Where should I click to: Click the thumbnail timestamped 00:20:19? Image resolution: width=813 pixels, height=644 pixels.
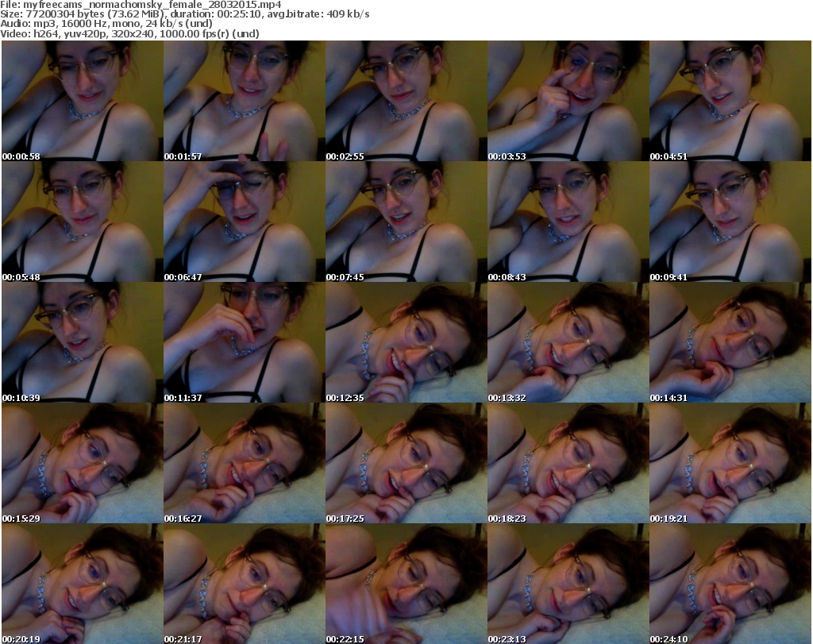83,584
